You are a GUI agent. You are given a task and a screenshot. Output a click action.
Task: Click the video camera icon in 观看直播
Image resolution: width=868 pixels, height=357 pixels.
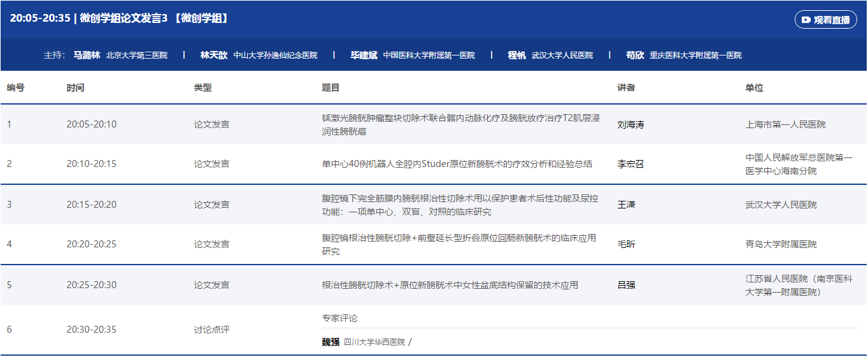coord(806,20)
